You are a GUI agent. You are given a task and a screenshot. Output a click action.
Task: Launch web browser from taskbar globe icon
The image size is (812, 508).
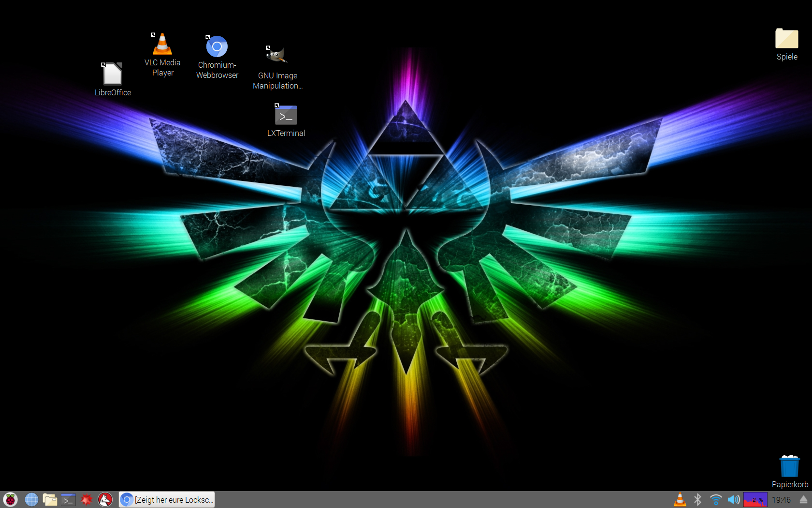pos(31,499)
